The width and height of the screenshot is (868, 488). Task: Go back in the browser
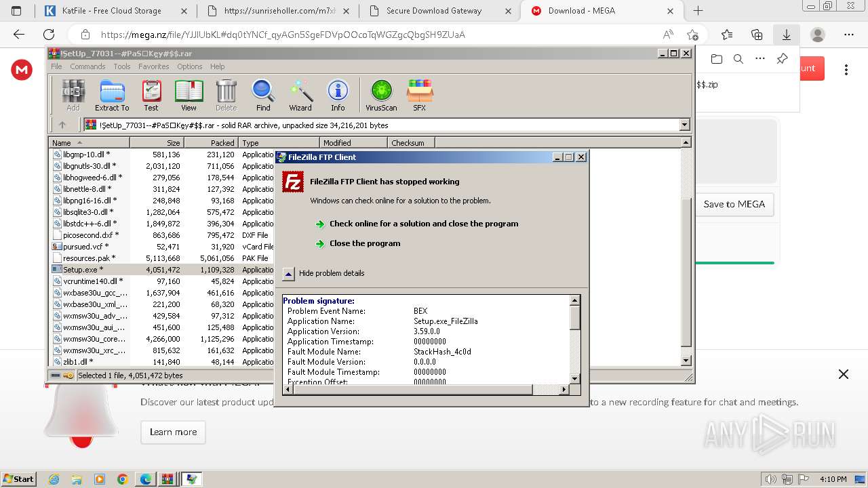[19, 35]
